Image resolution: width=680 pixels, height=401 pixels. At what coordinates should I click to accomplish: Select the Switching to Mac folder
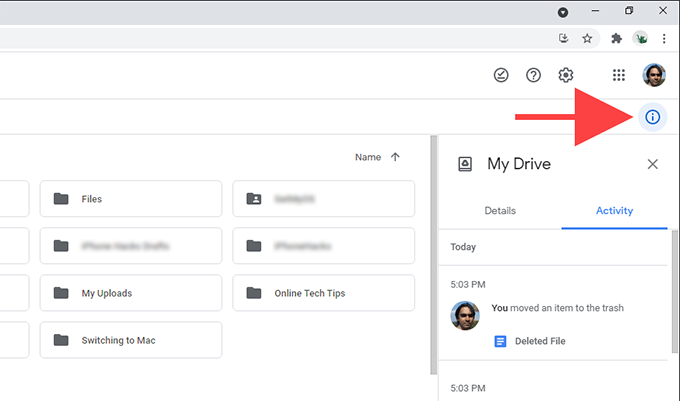(131, 340)
